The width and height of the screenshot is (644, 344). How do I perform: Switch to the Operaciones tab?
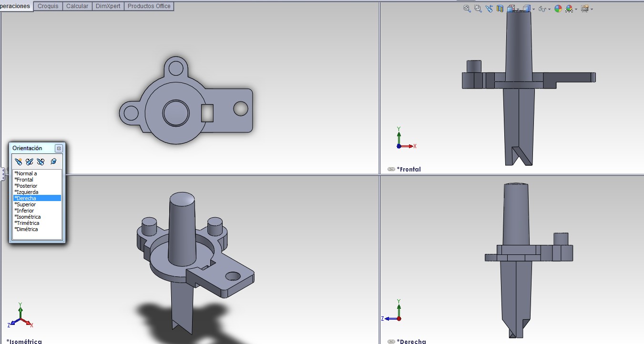(16, 6)
